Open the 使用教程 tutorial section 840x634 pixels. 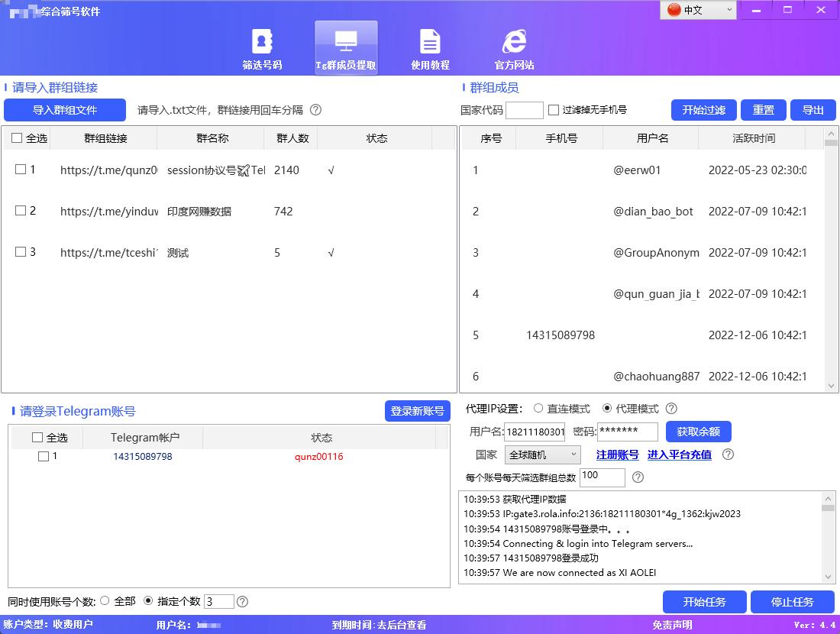point(430,47)
